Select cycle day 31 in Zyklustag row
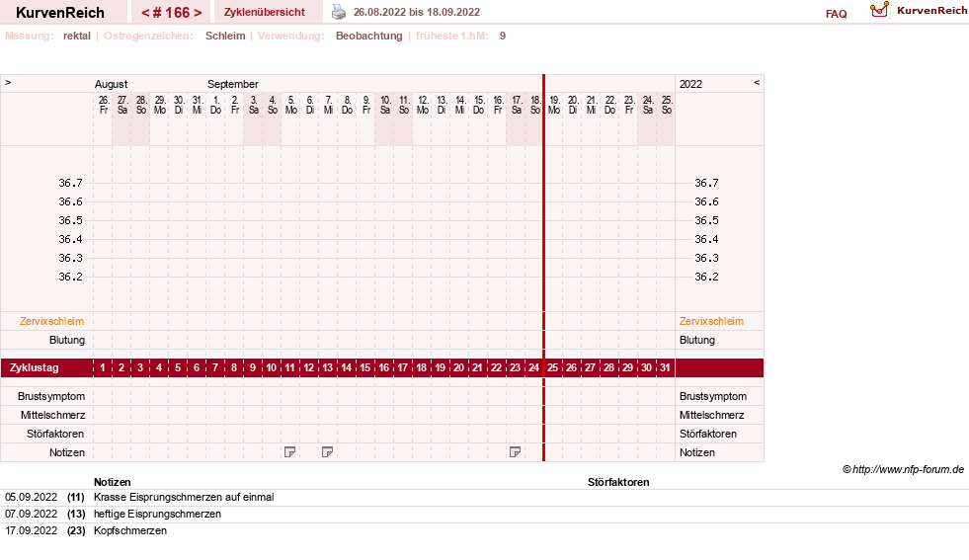969x560 pixels. (665, 367)
